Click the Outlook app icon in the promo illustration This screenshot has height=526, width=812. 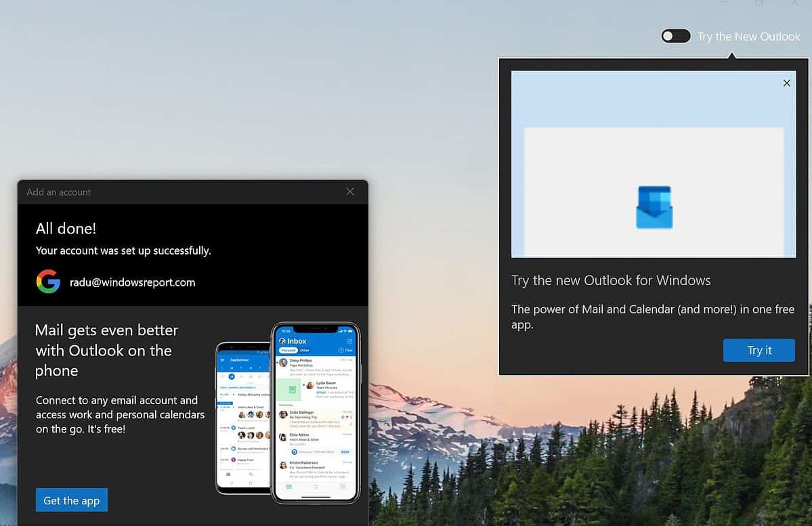653,206
